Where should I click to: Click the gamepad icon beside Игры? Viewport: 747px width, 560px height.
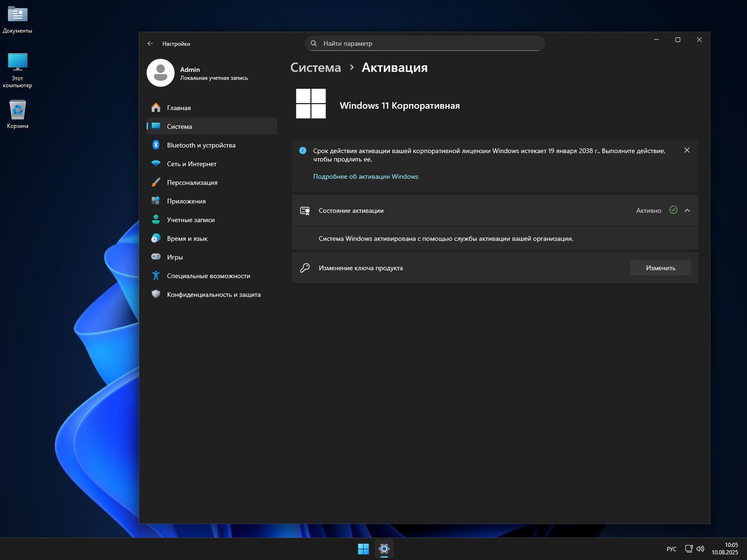coord(156,257)
